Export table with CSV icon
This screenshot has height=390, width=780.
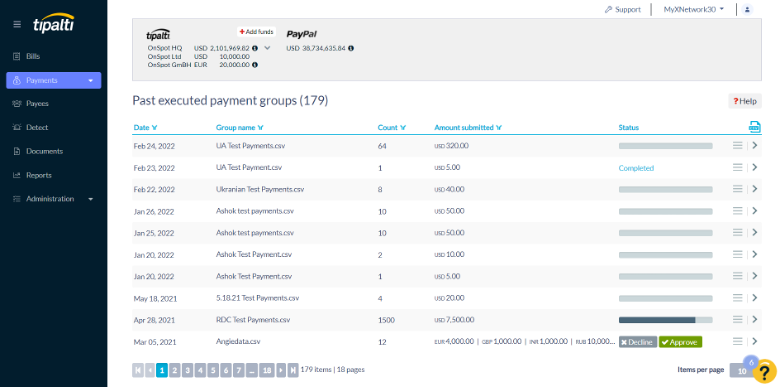click(754, 127)
